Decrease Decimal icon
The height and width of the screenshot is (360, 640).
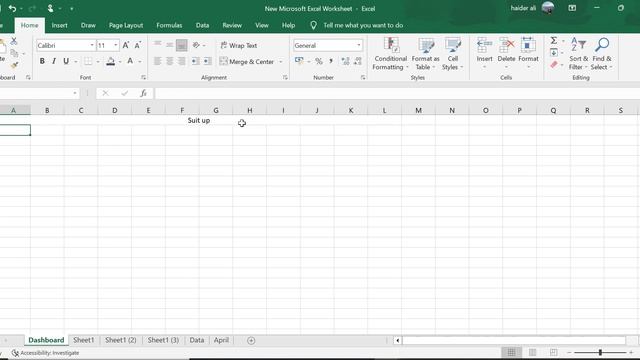(x=358, y=61)
